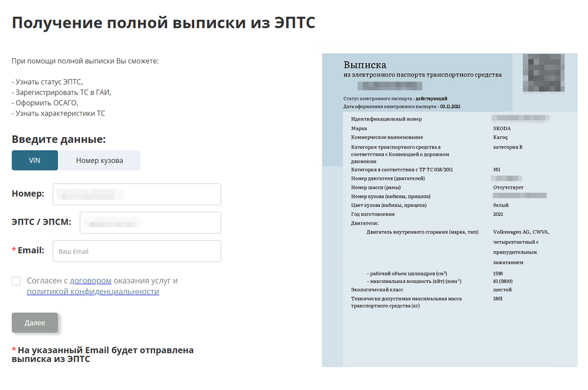Switch to the VIN tab

[x=34, y=160]
